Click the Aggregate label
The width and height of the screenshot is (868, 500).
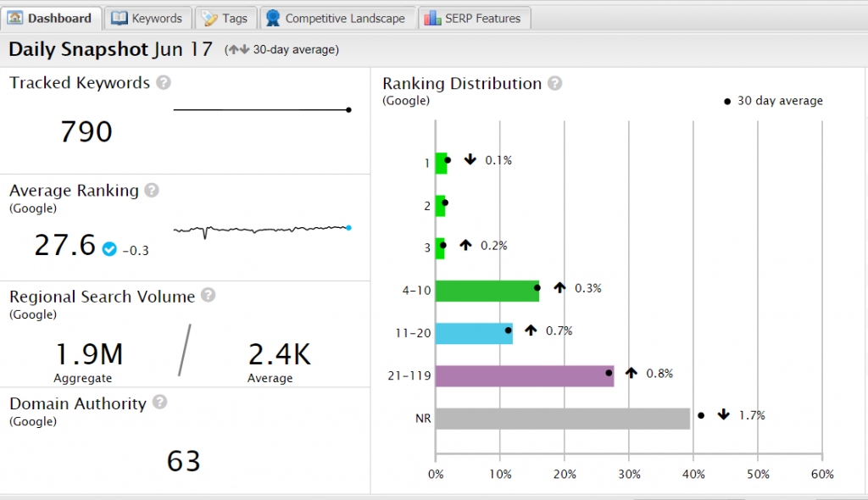pyautogui.click(x=82, y=378)
